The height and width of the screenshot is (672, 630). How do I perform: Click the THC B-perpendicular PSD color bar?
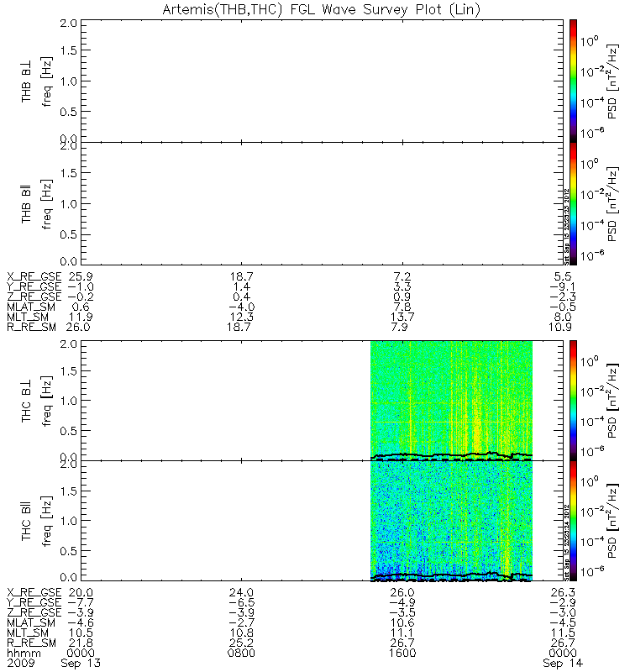coord(573,401)
